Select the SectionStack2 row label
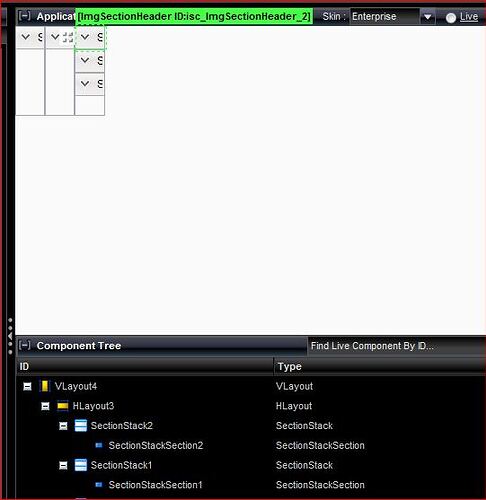 coord(122,426)
